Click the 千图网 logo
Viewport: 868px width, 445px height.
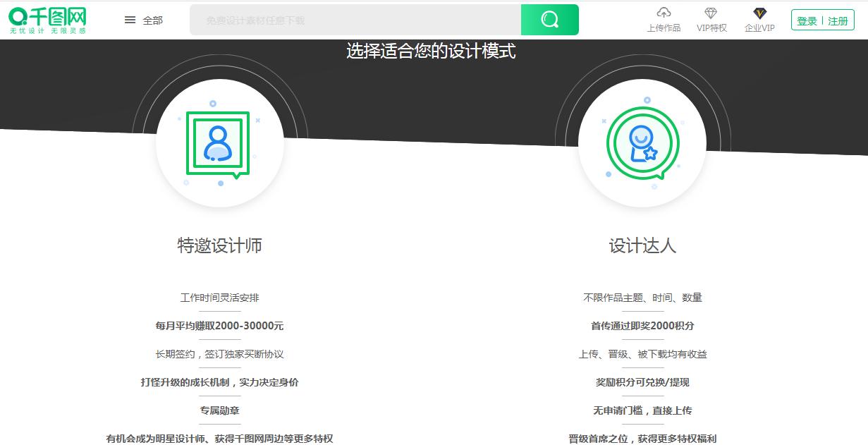coord(45,19)
